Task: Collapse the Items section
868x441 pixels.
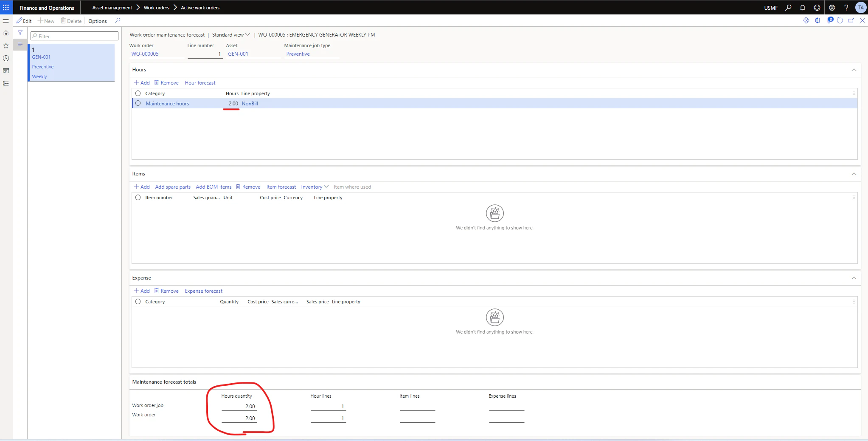Action: [x=854, y=174]
